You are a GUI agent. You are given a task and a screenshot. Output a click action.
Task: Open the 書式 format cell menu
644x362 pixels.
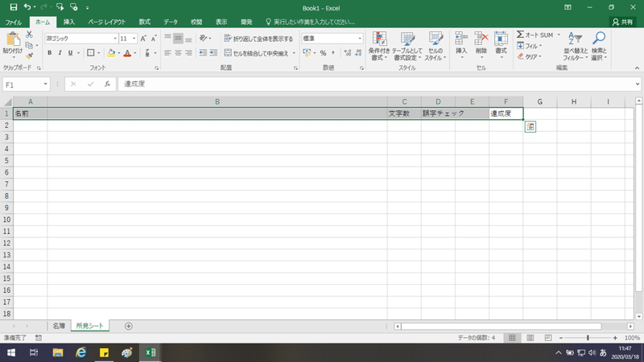click(501, 45)
